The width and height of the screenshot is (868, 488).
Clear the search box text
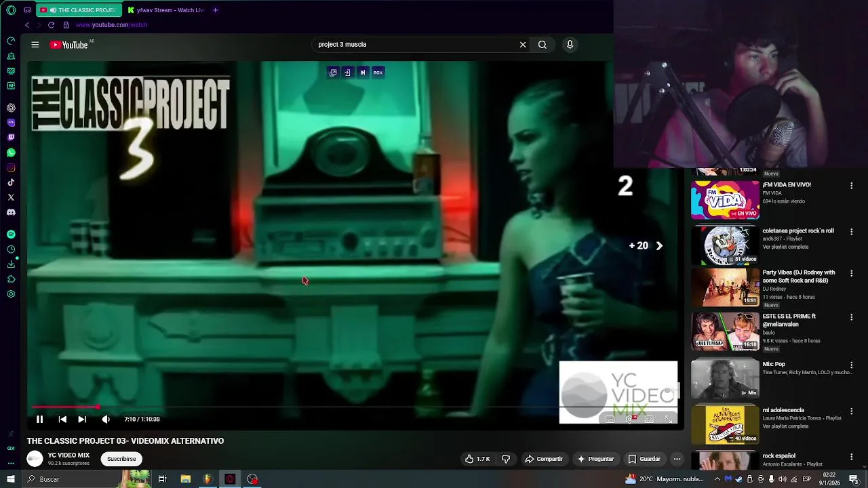523,45
